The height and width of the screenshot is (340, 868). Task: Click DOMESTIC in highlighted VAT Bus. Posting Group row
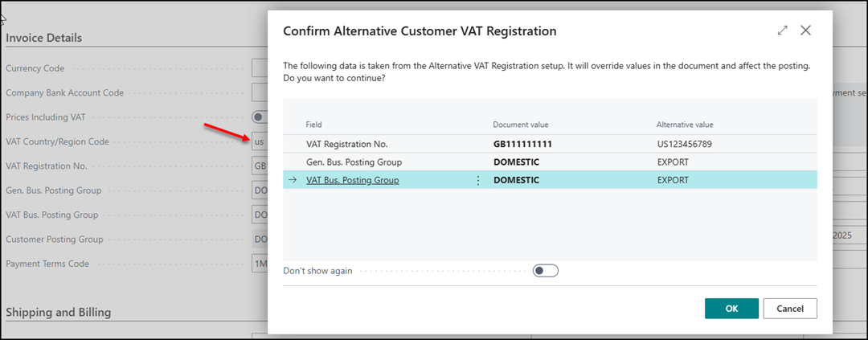[x=516, y=180]
